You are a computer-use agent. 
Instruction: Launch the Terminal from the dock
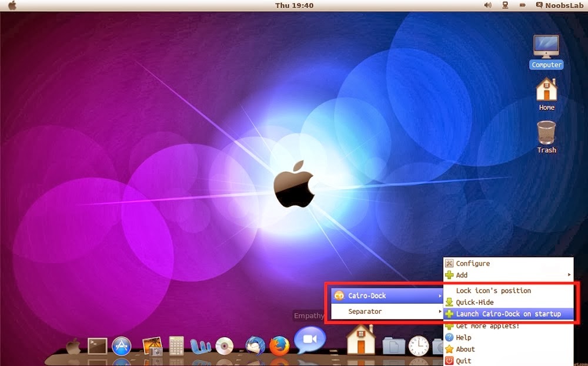click(97, 346)
